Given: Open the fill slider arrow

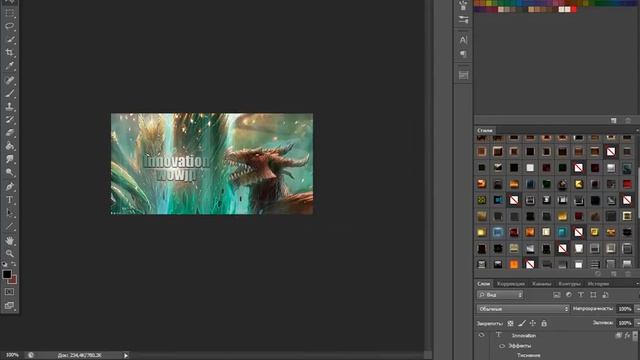Looking at the screenshot, I should [x=637, y=323].
